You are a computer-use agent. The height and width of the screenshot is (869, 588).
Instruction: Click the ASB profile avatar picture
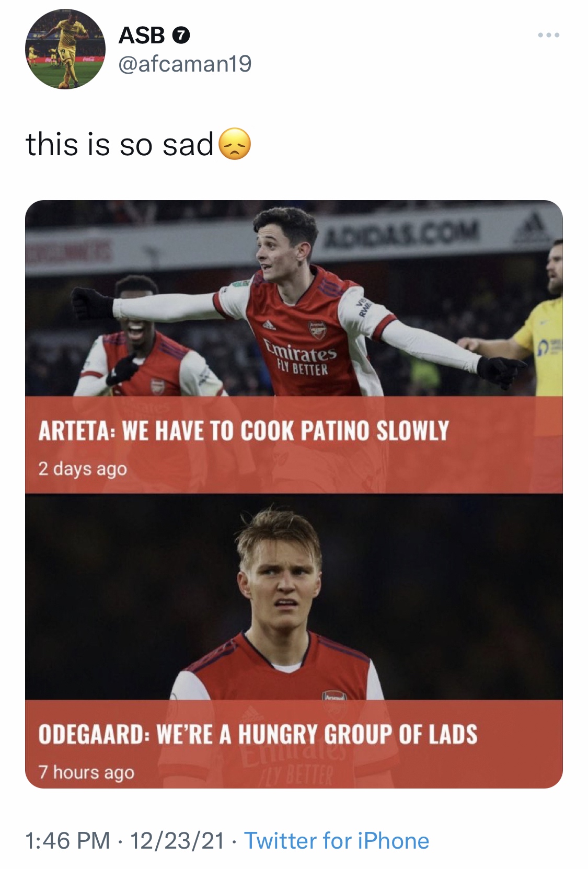coord(65,49)
